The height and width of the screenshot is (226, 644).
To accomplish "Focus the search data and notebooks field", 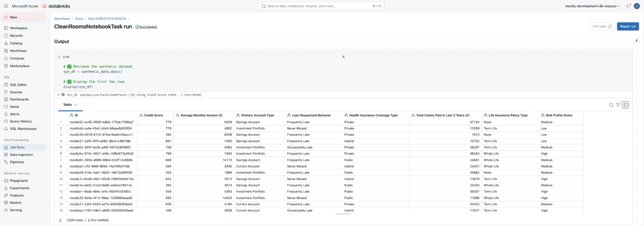I will tap(322, 6).
